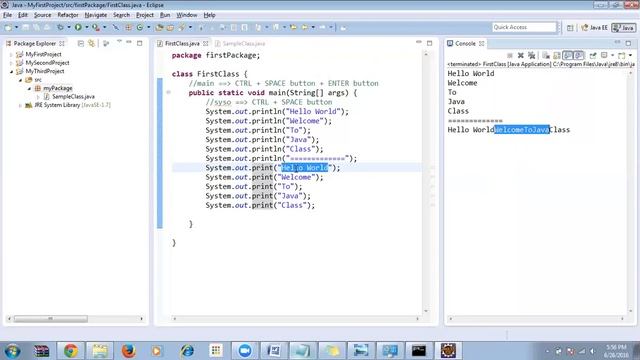Collapse the MyThirdProject tree node

pos(11,71)
